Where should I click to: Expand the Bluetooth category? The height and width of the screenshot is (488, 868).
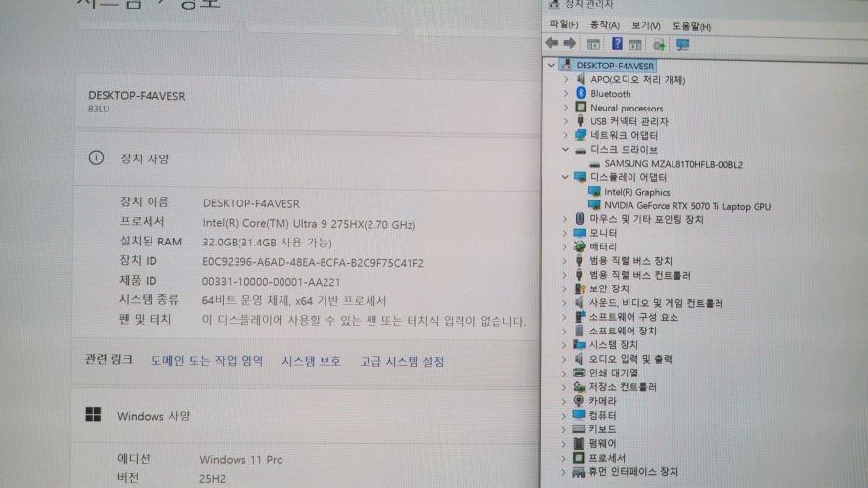(566, 93)
